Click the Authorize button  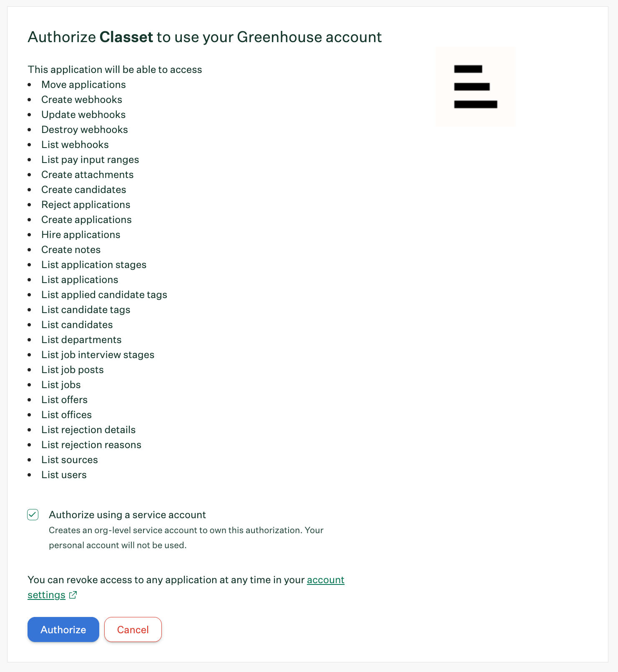pyautogui.click(x=63, y=629)
